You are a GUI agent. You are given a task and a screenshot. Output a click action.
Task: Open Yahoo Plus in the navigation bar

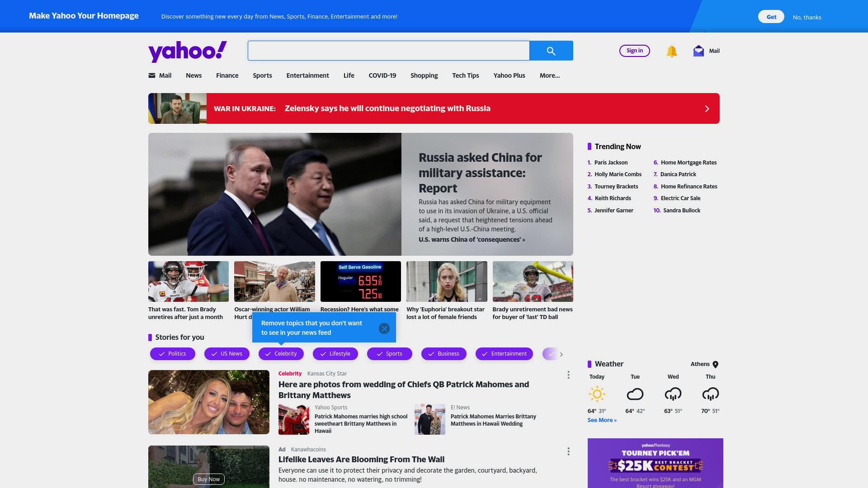509,75
